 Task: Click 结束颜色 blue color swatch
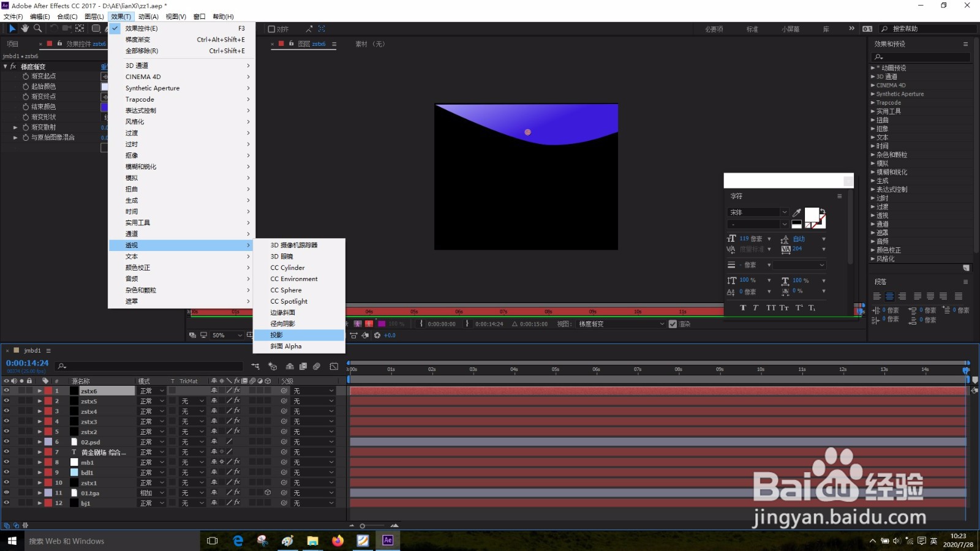point(104,107)
